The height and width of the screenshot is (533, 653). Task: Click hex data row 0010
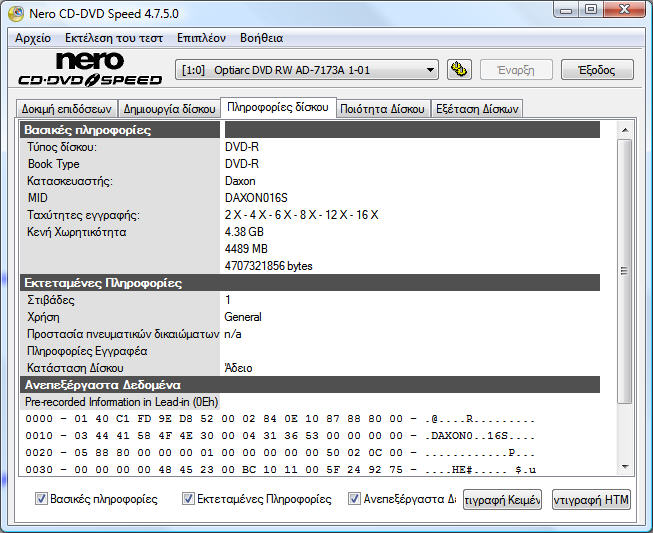click(280, 436)
